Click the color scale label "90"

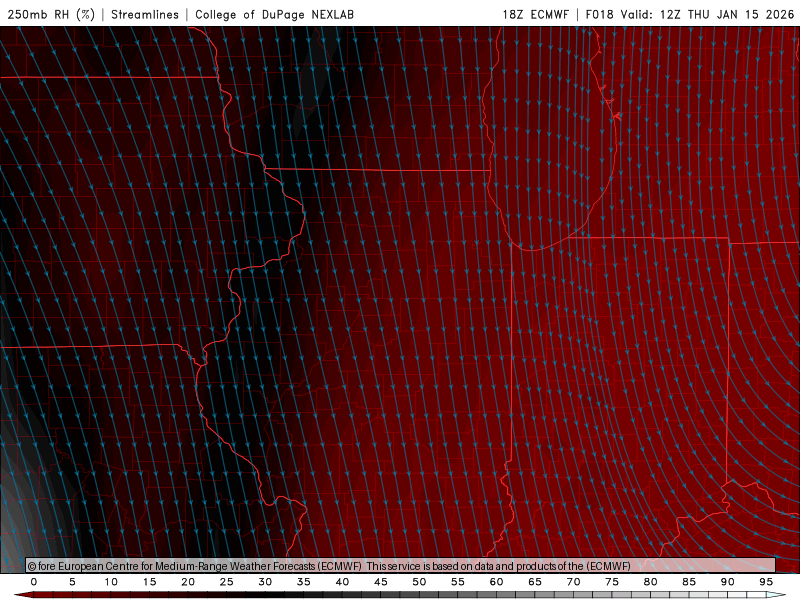click(728, 582)
